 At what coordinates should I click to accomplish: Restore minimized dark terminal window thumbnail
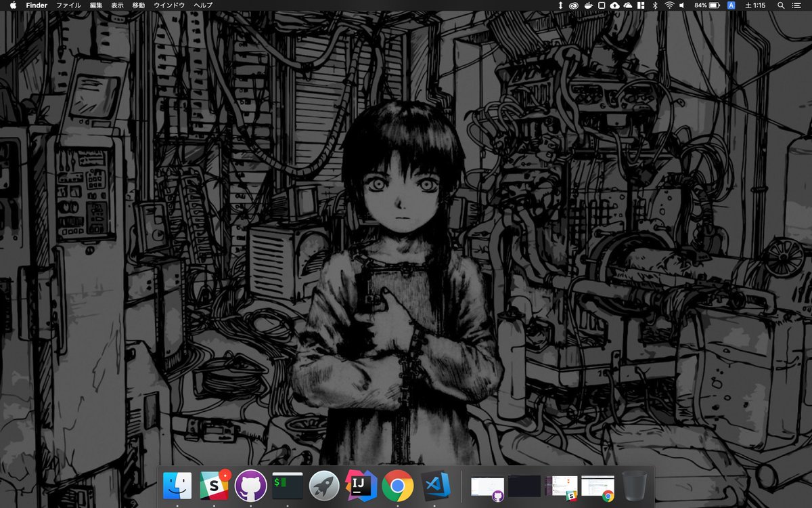pyautogui.click(x=524, y=486)
